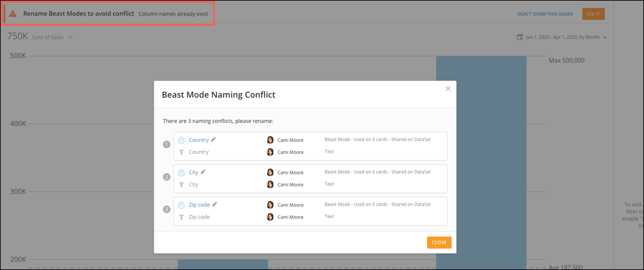This screenshot has height=270, width=644.
Task: Click the Zip code Beast Mode icon
Action: (181, 205)
